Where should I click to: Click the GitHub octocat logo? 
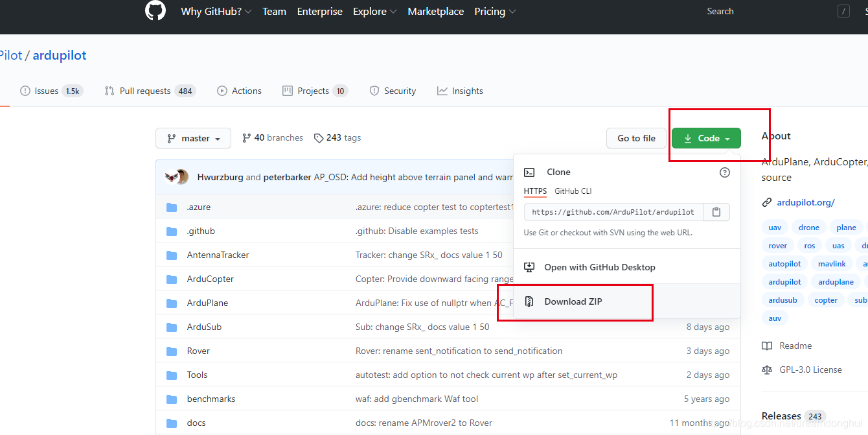(x=155, y=10)
